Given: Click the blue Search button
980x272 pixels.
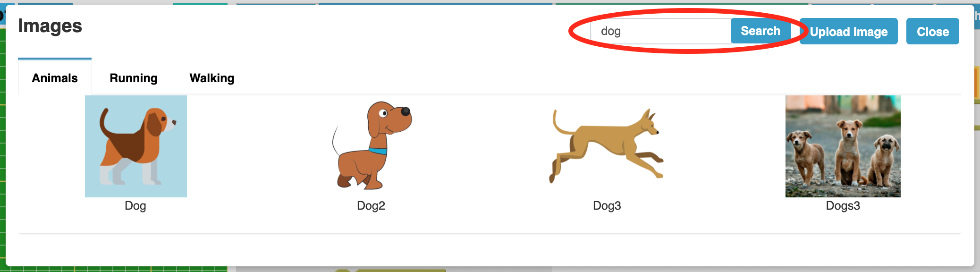Looking at the screenshot, I should 760,31.
